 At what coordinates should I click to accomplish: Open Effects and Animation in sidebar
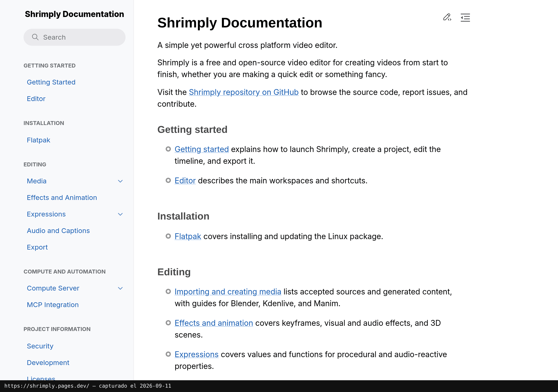pos(62,198)
